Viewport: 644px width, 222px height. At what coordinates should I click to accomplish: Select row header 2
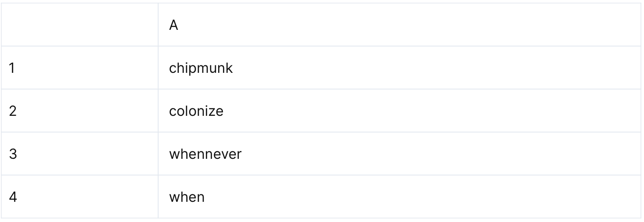pyautogui.click(x=79, y=111)
